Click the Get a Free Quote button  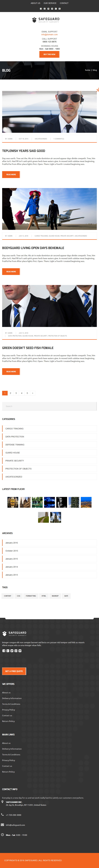[14, 671]
